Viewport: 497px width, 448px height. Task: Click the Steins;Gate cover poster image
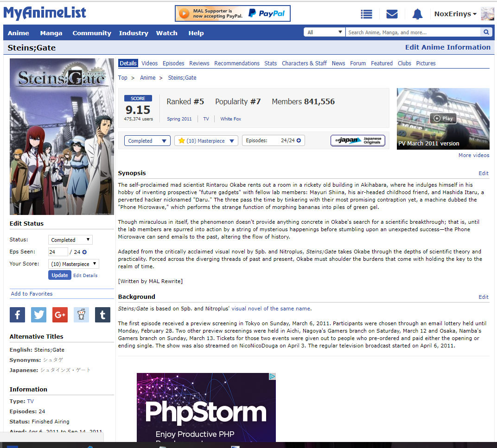(x=62, y=137)
